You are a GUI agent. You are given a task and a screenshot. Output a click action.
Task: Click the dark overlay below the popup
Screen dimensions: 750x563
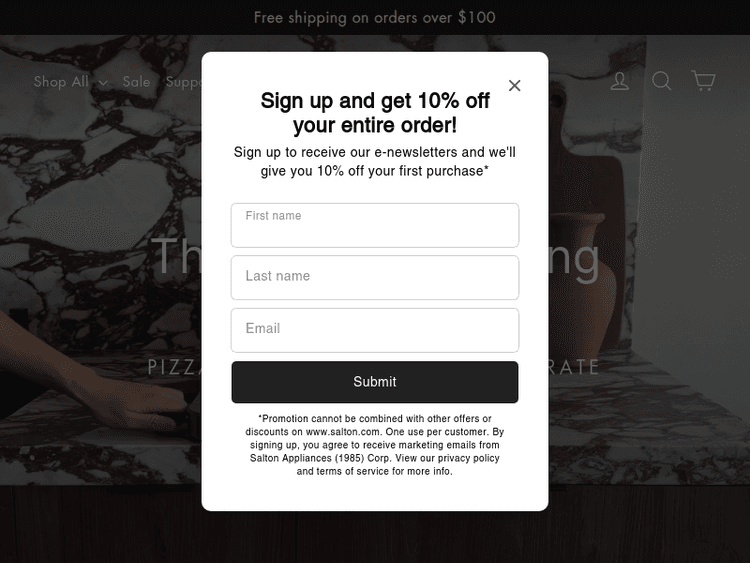(375, 537)
